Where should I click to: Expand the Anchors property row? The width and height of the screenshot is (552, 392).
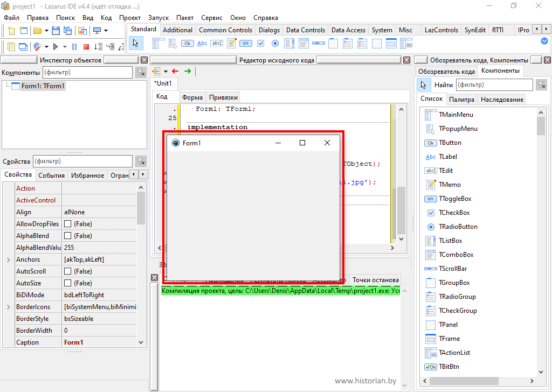click(x=8, y=260)
